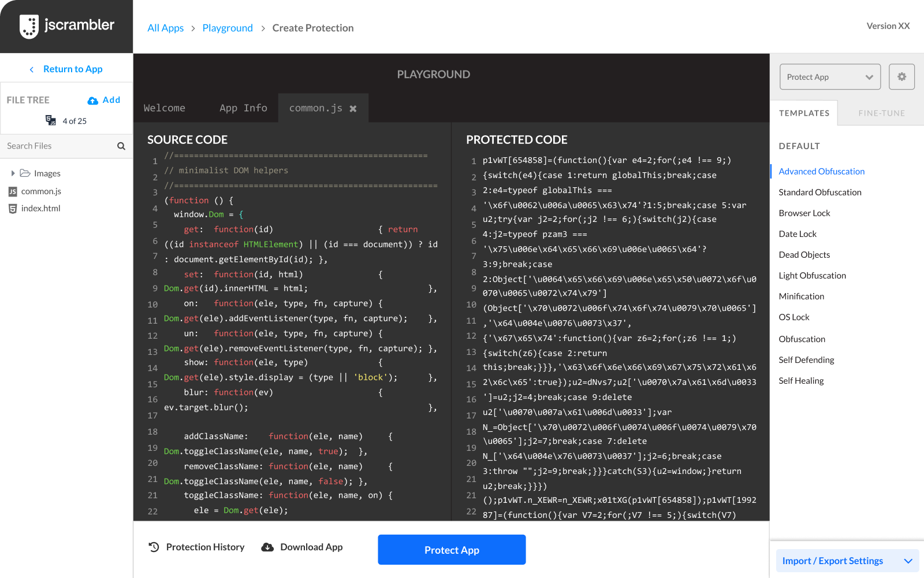
Task: Click the search magnifier icon
Action: point(121,146)
